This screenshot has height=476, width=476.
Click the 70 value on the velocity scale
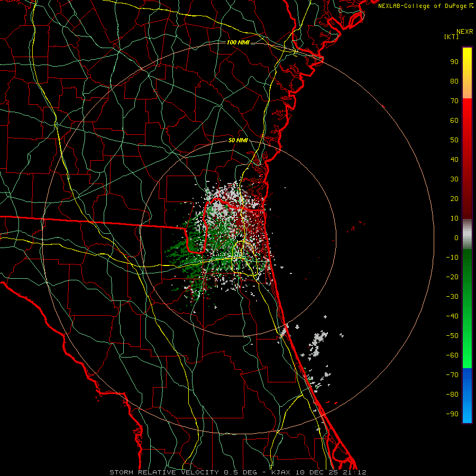coord(454,101)
